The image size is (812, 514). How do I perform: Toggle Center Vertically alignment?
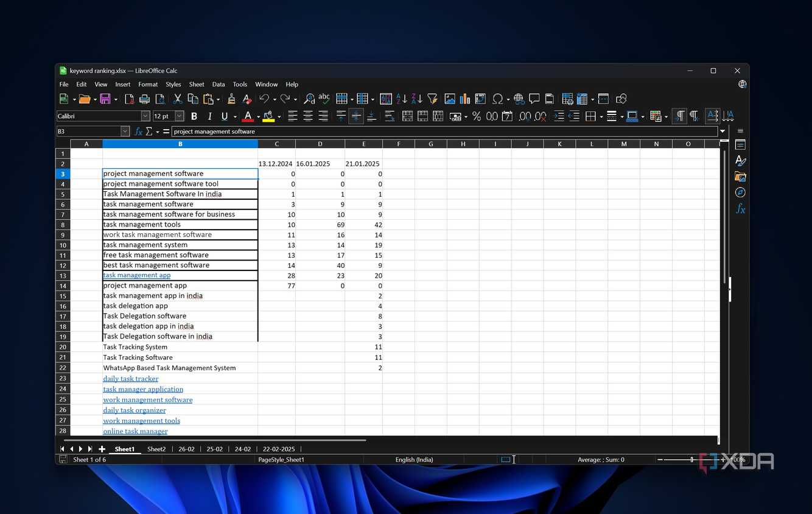pos(356,116)
